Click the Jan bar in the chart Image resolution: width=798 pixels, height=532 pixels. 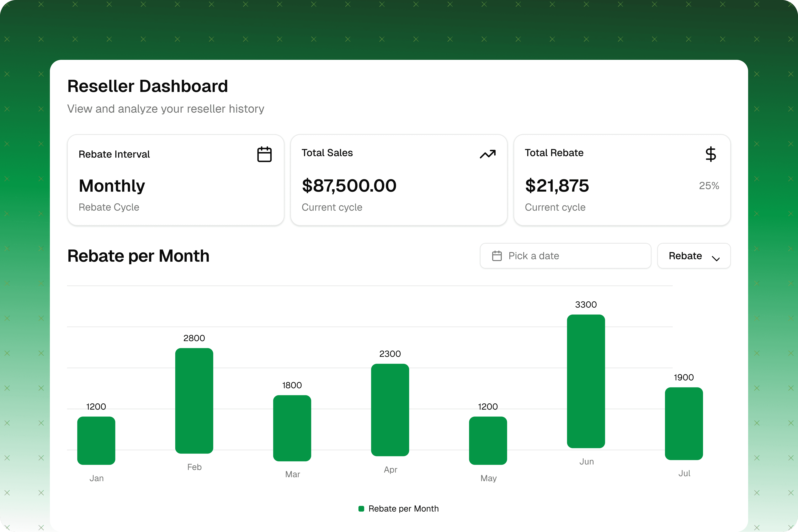click(x=96, y=440)
